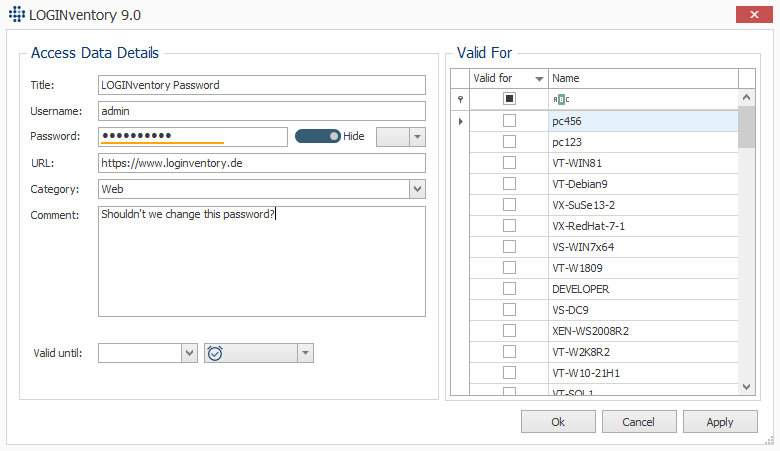Select the VX-RedHat-7-1 row name
780x451 pixels.
click(x=588, y=226)
